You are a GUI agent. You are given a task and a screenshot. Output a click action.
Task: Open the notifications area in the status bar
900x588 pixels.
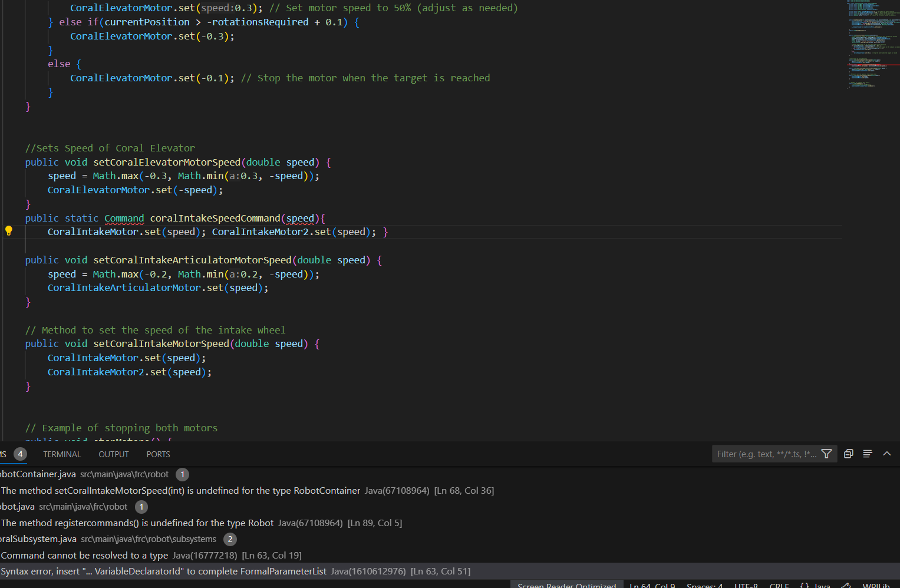point(896,584)
